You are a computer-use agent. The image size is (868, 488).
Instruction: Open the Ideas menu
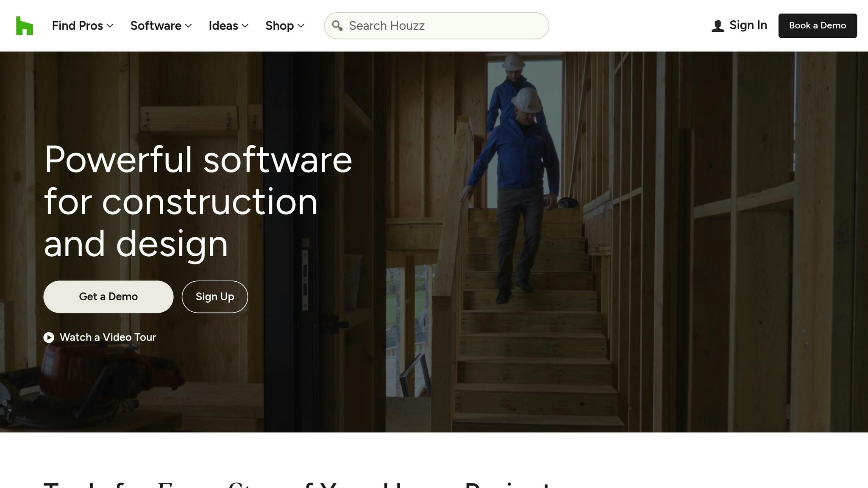tap(223, 25)
